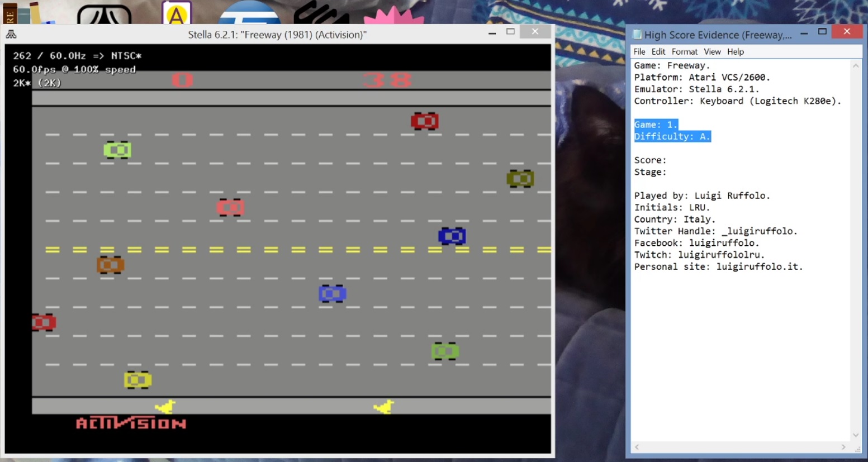Click the 'Facebook: luigiruffolo.' line
Viewport: 868px width, 462px height.
click(696, 243)
